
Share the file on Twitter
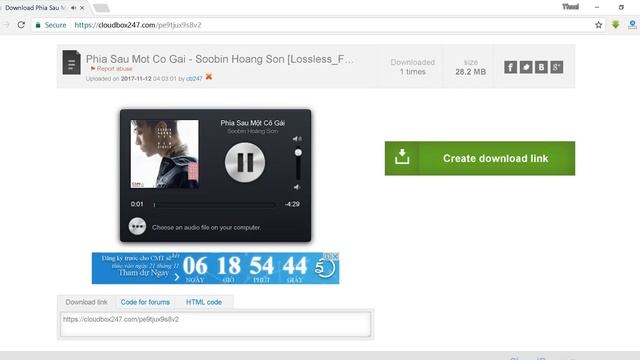tap(526, 67)
